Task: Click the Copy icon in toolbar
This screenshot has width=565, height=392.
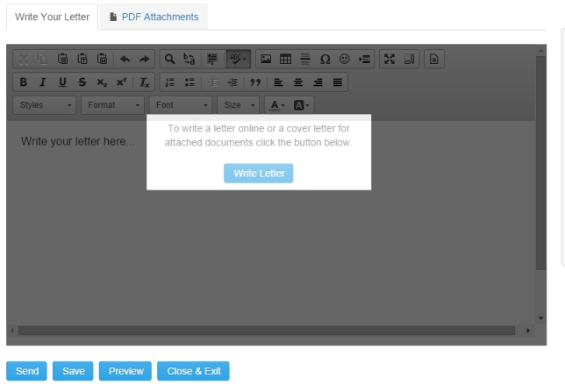Action: coord(43,59)
